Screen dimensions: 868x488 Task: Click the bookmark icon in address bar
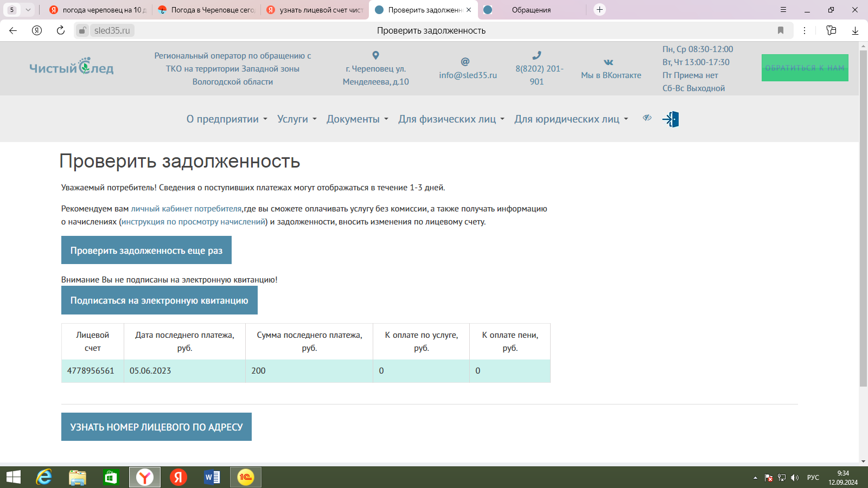781,30
